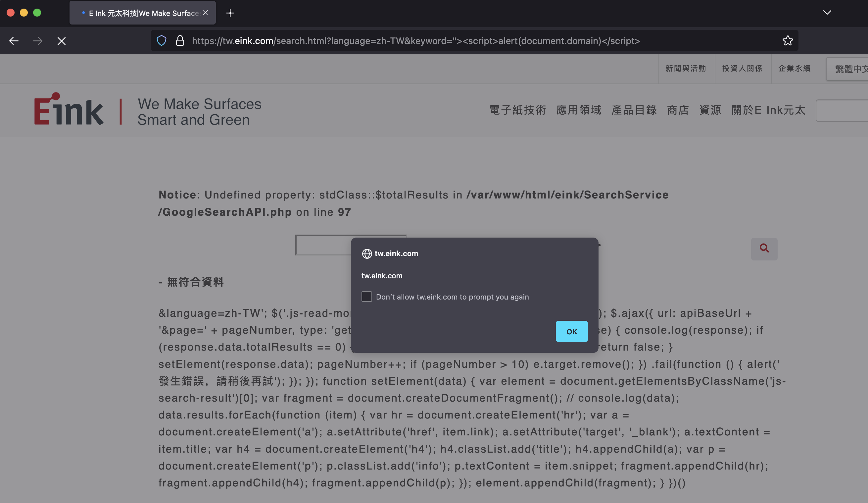The image size is (868, 503).
Task: Open the 商店 menu item
Action: [678, 110]
